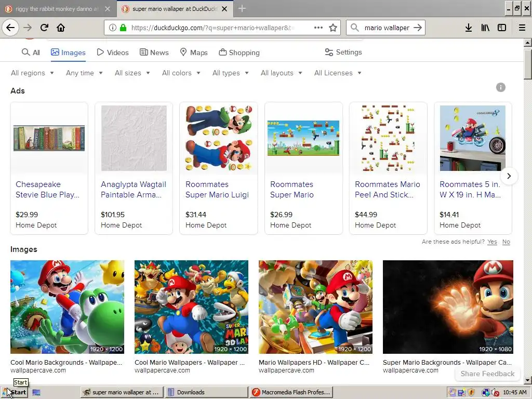Screen dimensions: 532x399
Task: Click the page scrollbar down arrow
Action: pos(528,380)
